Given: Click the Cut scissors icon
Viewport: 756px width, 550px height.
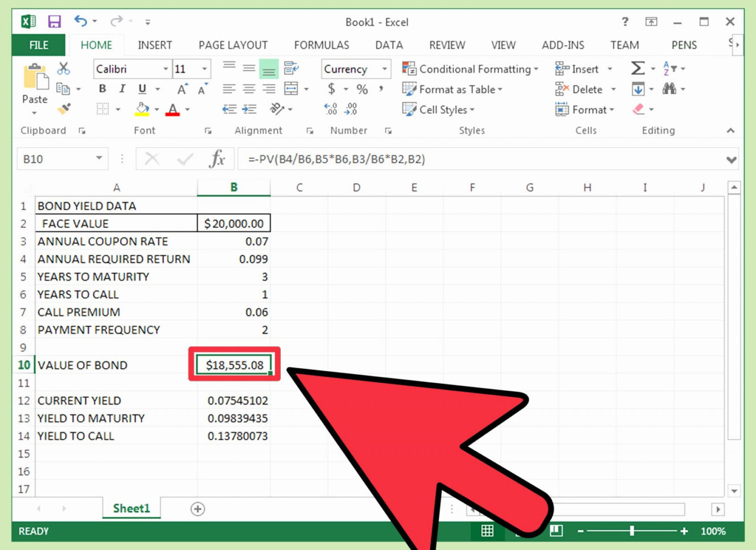Looking at the screenshot, I should click(x=64, y=69).
